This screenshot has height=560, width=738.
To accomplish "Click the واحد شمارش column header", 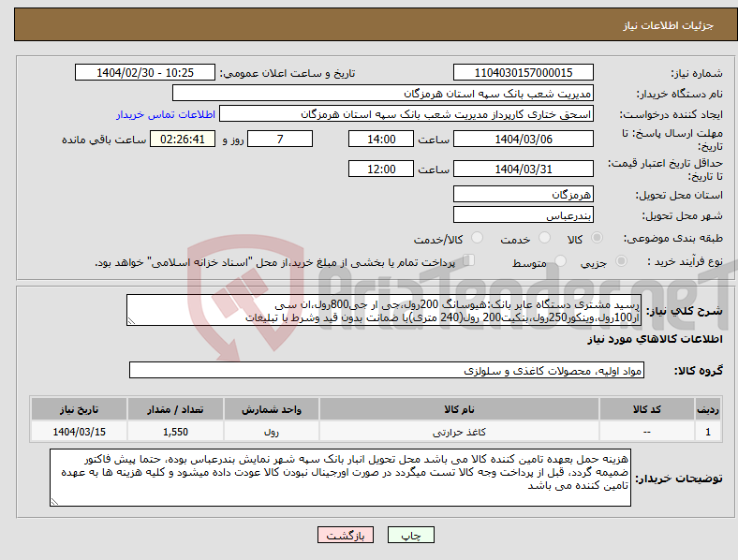I will [272, 409].
